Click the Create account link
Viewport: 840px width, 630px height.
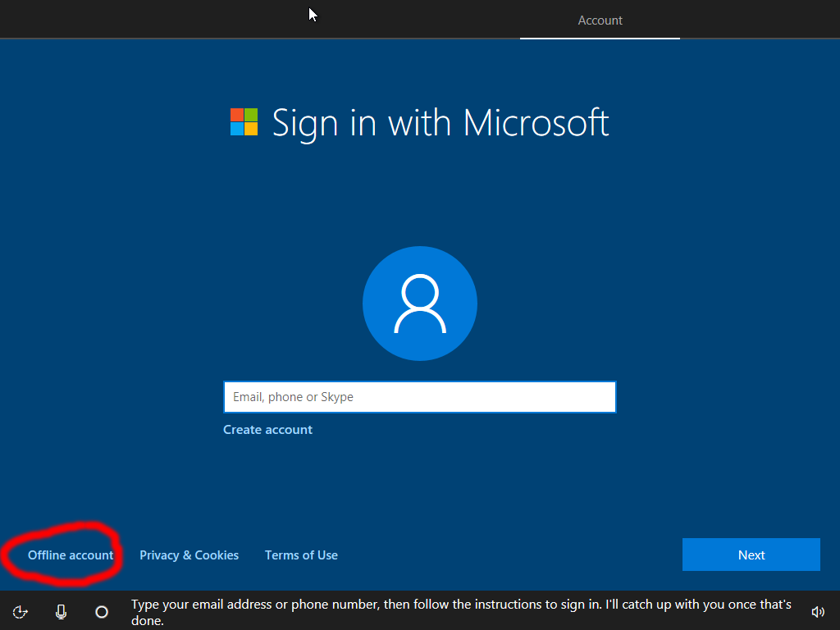[x=267, y=430]
